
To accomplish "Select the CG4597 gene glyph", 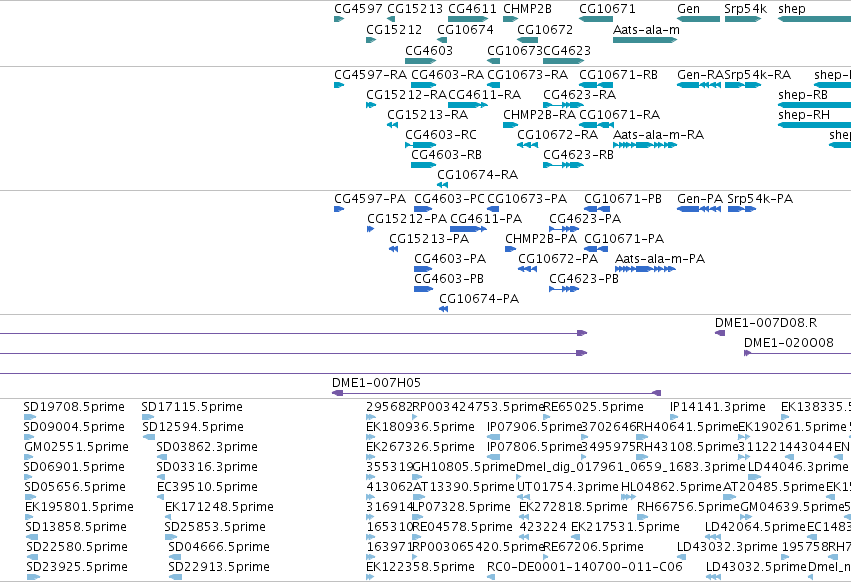I will pyautogui.click(x=339, y=19).
